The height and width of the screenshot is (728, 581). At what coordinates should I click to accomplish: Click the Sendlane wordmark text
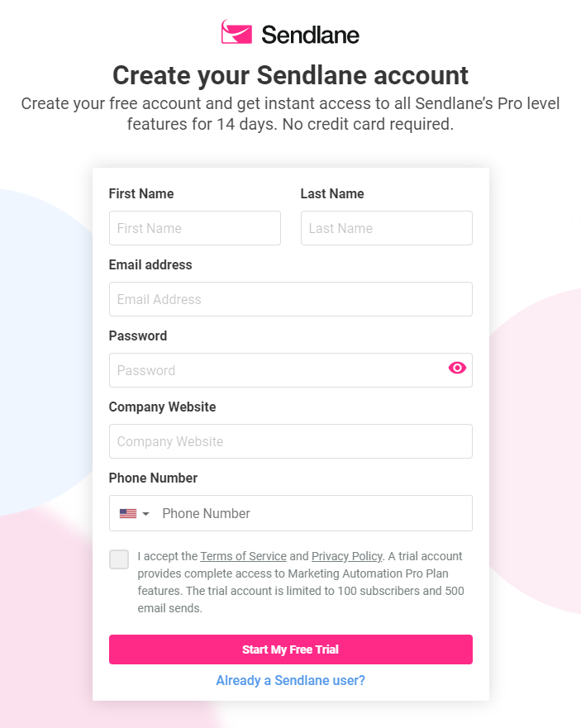point(310,35)
